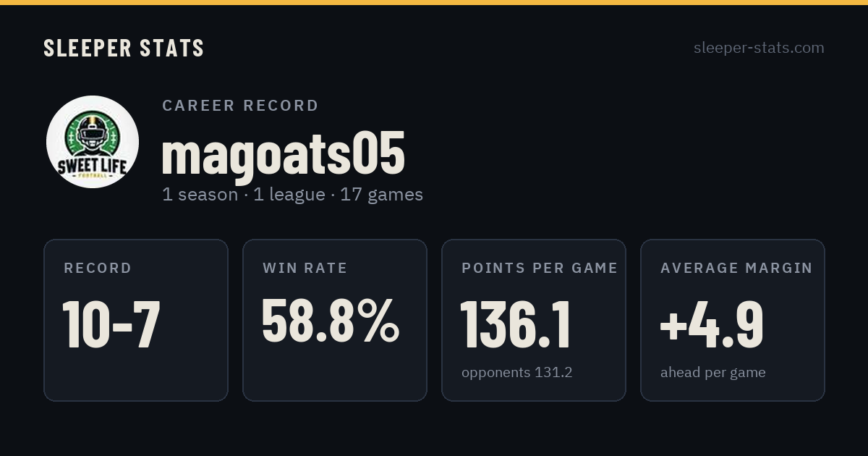This screenshot has height=456, width=868.
Task: Click the ahead per game subtext
Action: pos(713,373)
